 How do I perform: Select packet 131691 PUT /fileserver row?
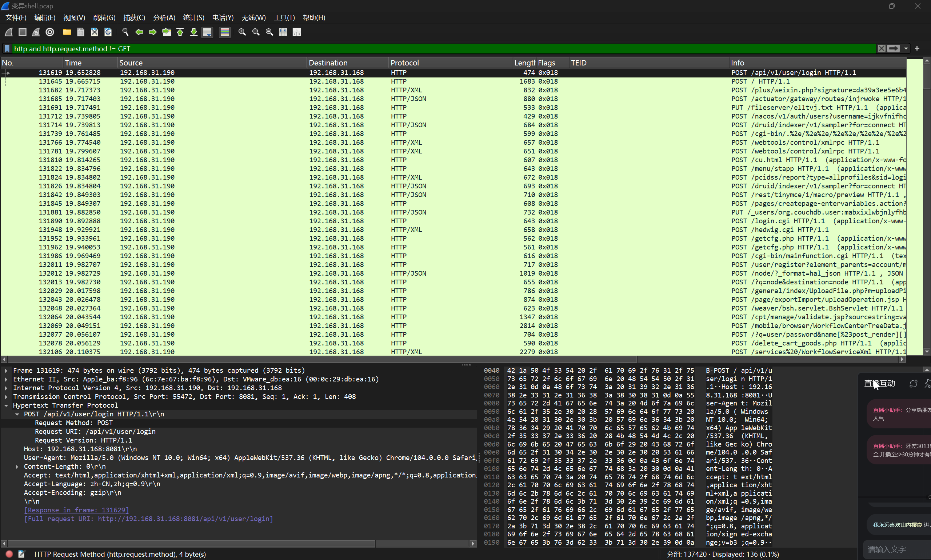(x=453, y=108)
